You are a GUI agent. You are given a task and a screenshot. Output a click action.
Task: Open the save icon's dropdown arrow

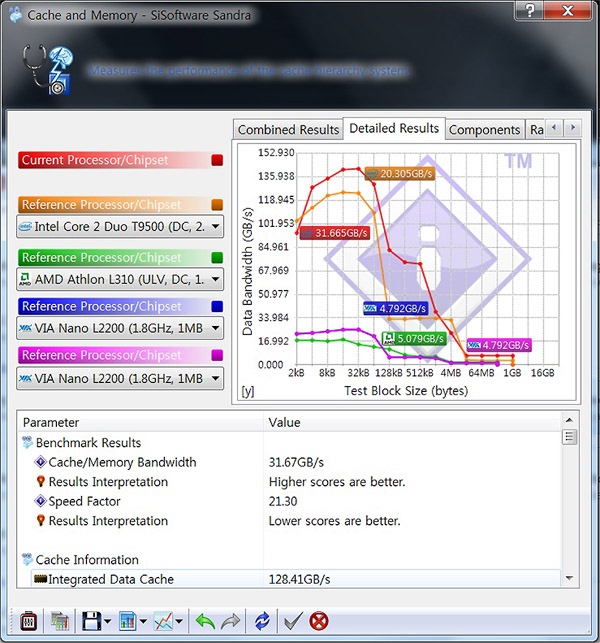point(107,621)
